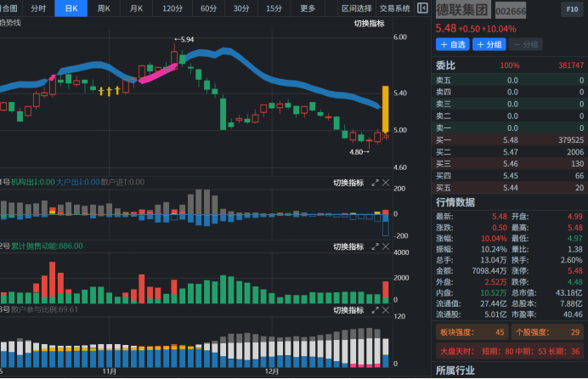Viewport: 588px width, 379px height.
Task: Expand the cumulative selling momentum panel
Action: tap(375, 246)
